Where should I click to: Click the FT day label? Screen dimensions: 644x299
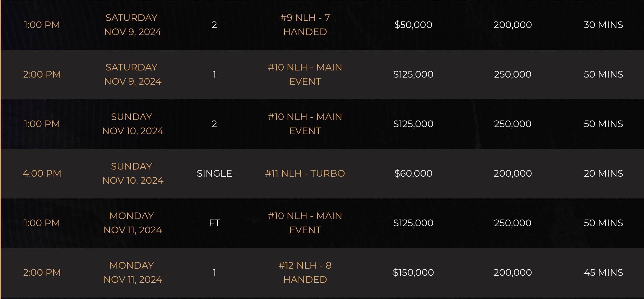(x=215, y=223)
